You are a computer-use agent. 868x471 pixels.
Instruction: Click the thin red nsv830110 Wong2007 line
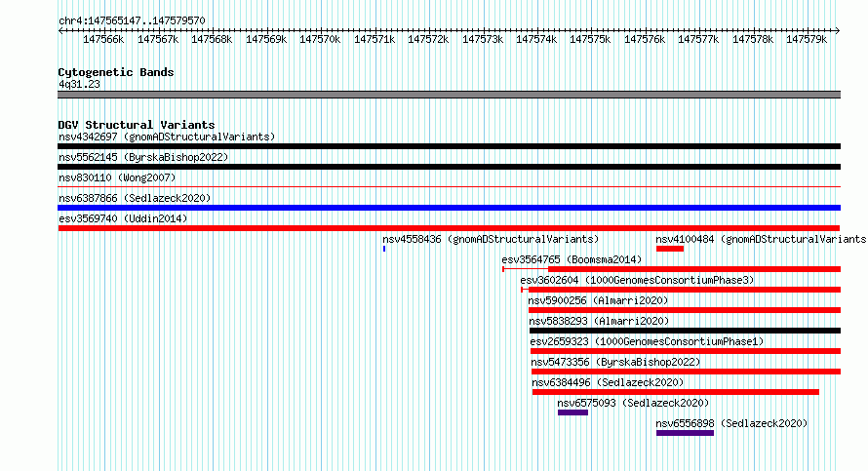point(449,187)
